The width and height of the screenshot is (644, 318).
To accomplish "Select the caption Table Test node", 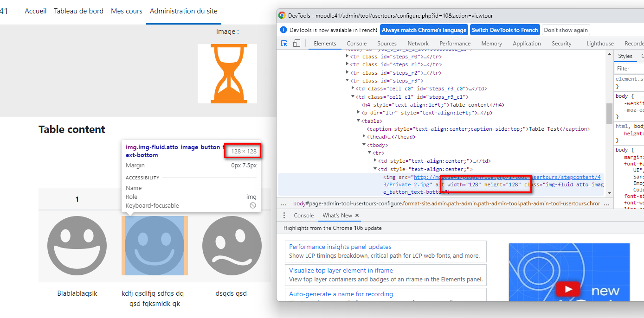I will coord(478,129).
